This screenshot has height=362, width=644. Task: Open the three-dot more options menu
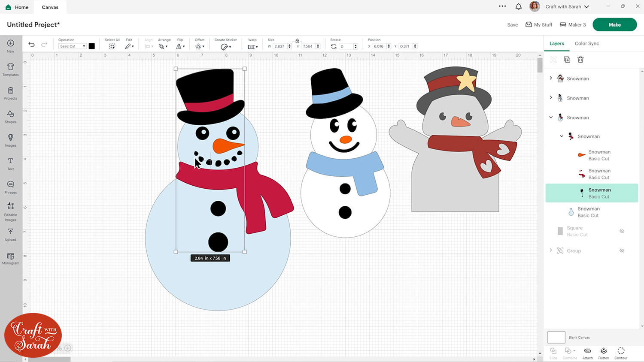pos(502,6)
